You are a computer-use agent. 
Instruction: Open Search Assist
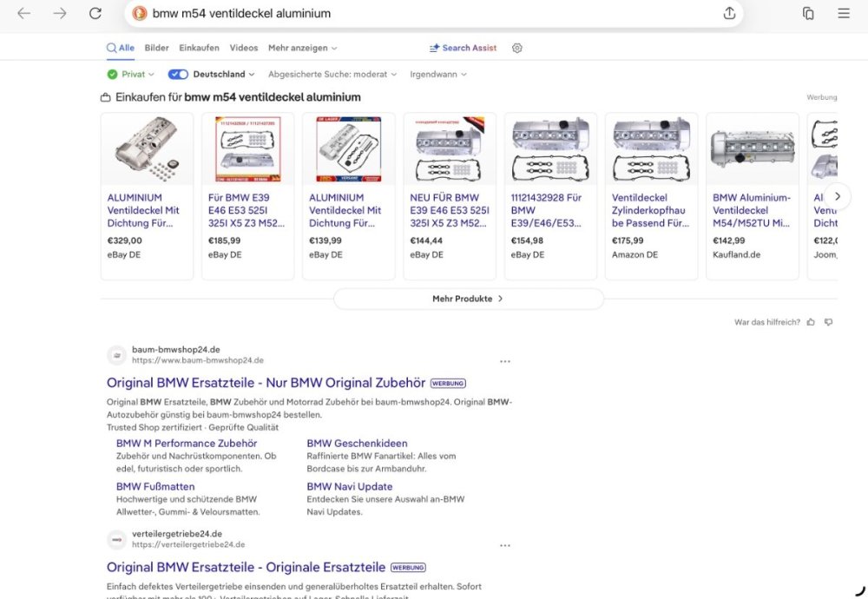[464, 48]
